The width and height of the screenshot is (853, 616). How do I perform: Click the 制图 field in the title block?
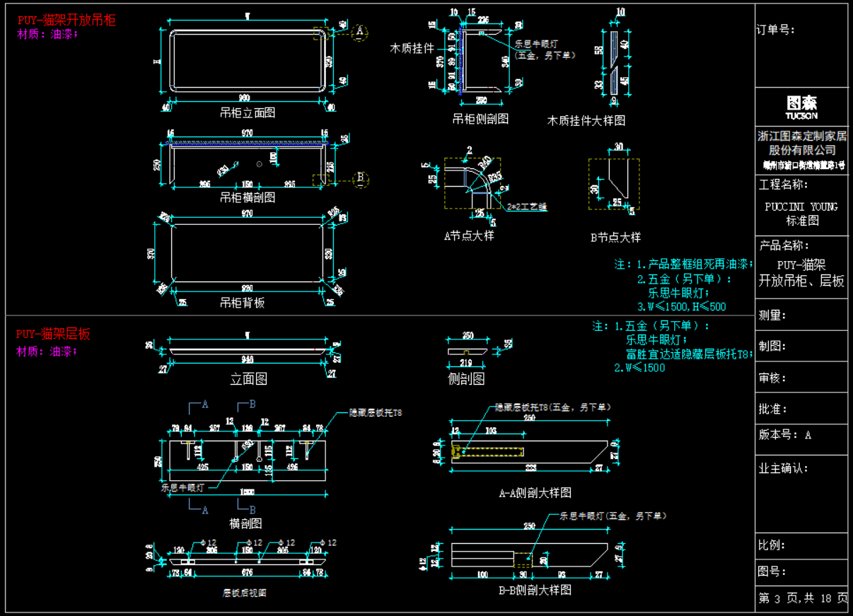coord(772,347)
